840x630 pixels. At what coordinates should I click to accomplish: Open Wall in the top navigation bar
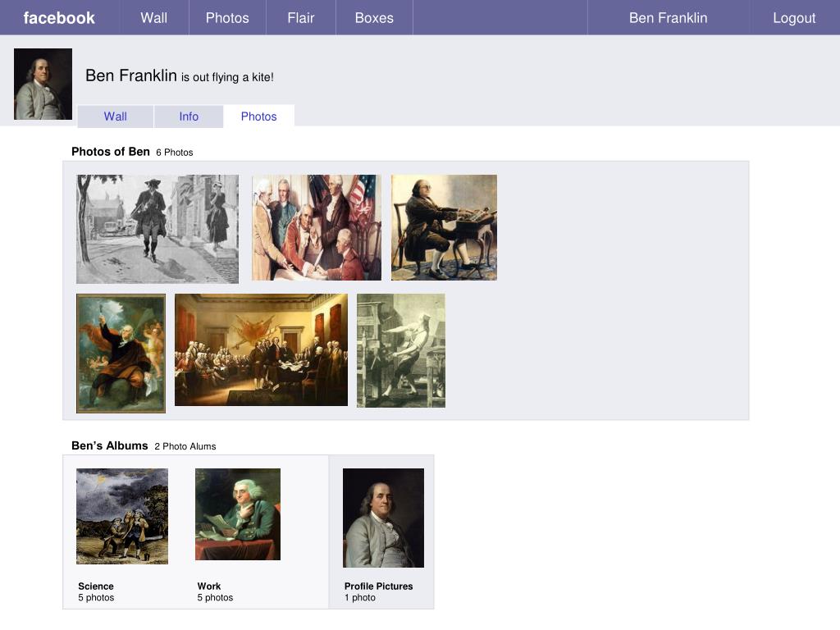coord(153,18)
